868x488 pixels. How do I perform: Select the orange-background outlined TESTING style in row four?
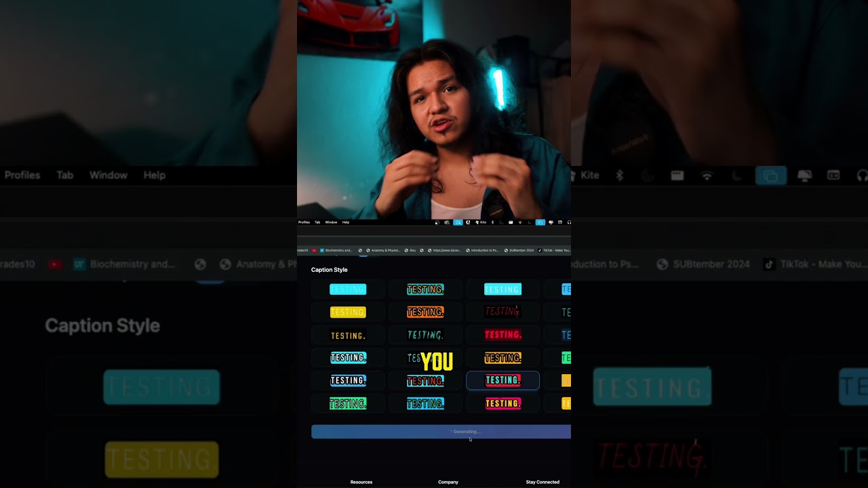(502, 358)
